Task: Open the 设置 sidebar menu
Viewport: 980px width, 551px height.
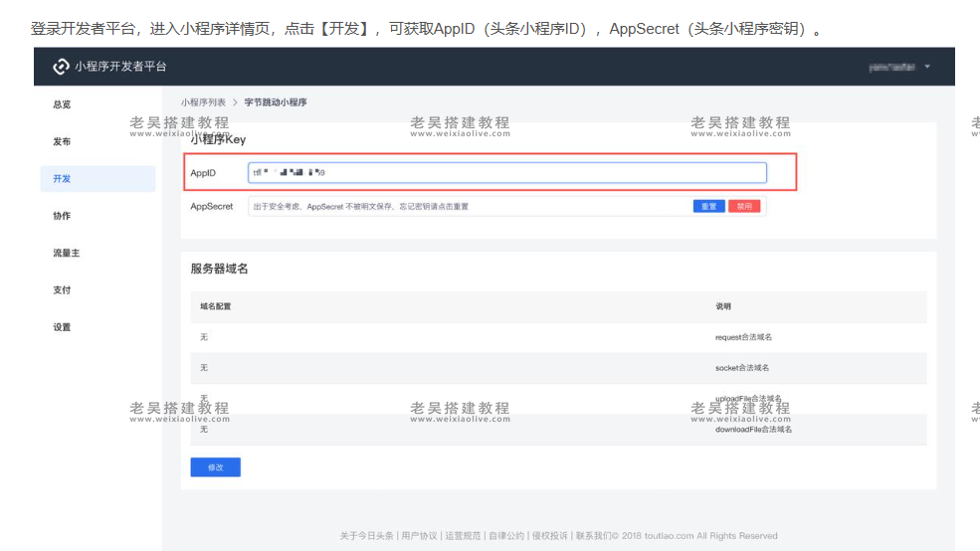Action: click(x=62, y=327)
